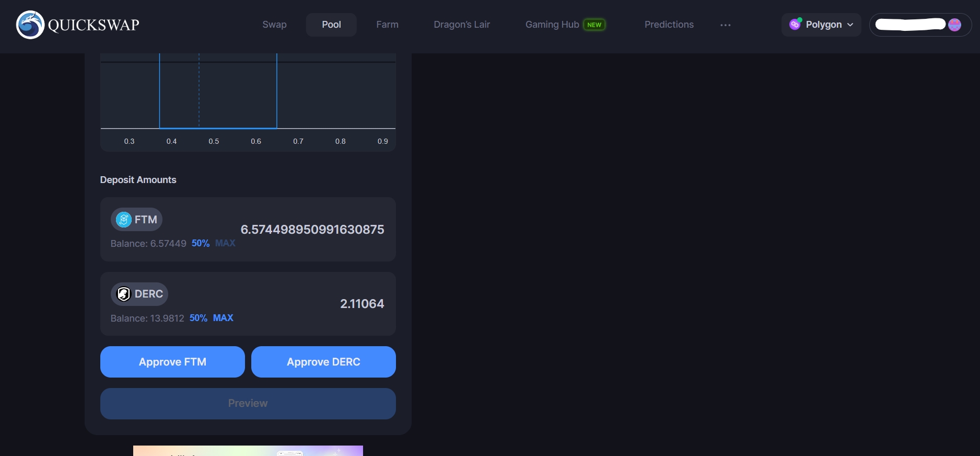This screenshot has height=456, width=980.
Task: Click the FTM deposit amount field
Action: point(312,230)
